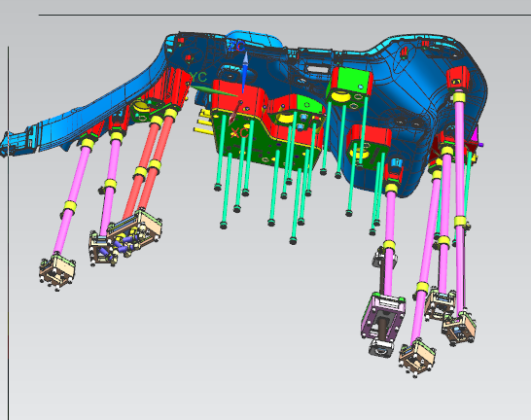531x420 pixels.
Task: Select the lowest beige base block at right
Action: (416, 358)
